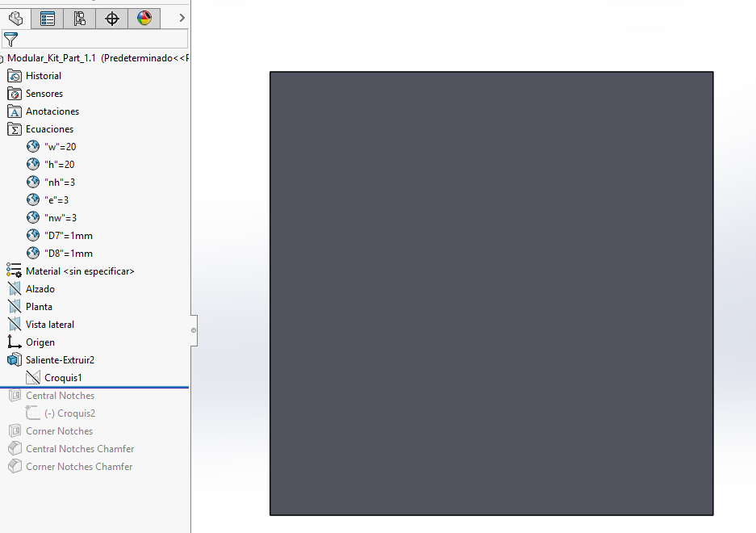Select the Planta plane label
The height and width of the screenshot is (533, 756).
click(x=39, y=307)
